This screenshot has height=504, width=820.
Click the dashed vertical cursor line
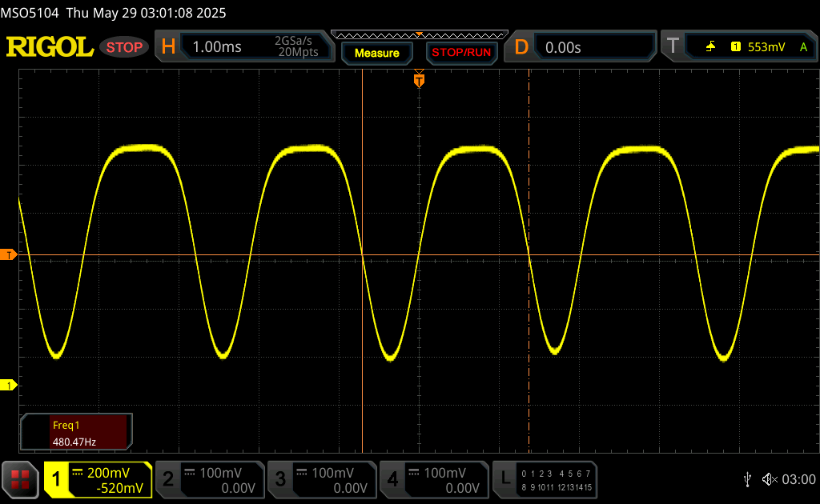click(x=529, y=261)
